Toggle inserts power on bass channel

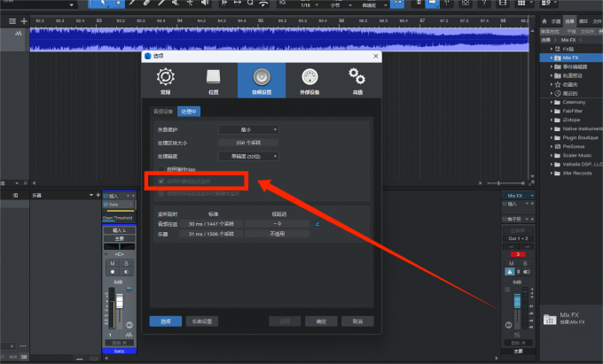pyautogui.click(x=106, y=197)
